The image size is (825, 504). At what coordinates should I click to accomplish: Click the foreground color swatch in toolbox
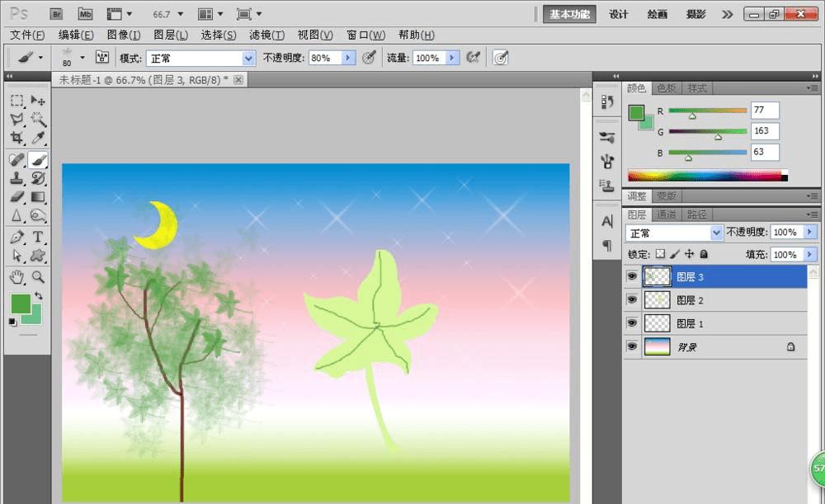click(x=20, y=303)
